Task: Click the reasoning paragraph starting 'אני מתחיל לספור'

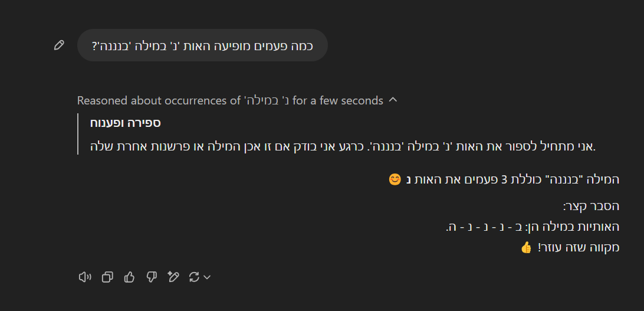Action: click(343, 146)
